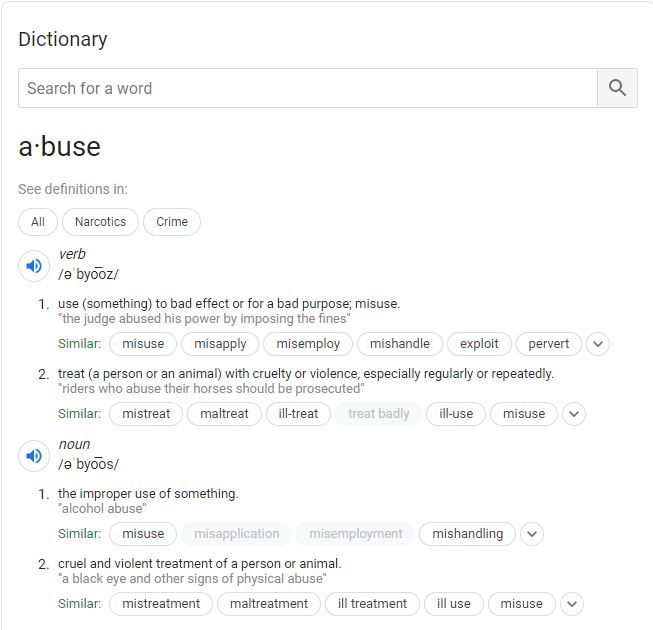This screenshot has width=653, height=630.
Task: Expand synonyms after 'mishandling'
Action: tap(532, 534)
